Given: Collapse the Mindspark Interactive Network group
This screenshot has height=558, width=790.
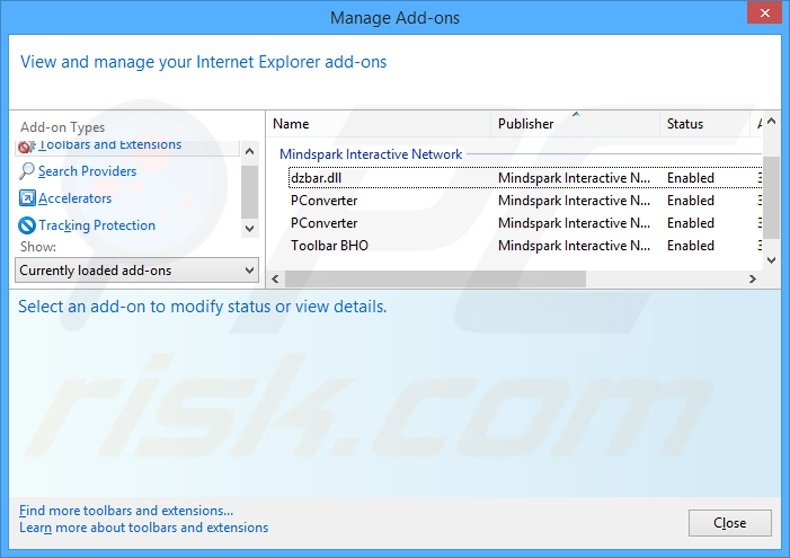Looking at the screenshot, I should pos(371,154).
